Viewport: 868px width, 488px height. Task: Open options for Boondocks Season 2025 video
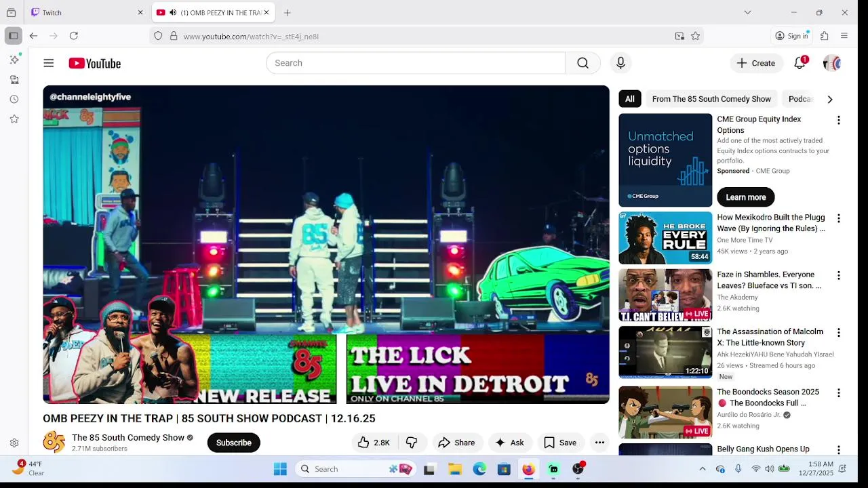pos(839,393)
